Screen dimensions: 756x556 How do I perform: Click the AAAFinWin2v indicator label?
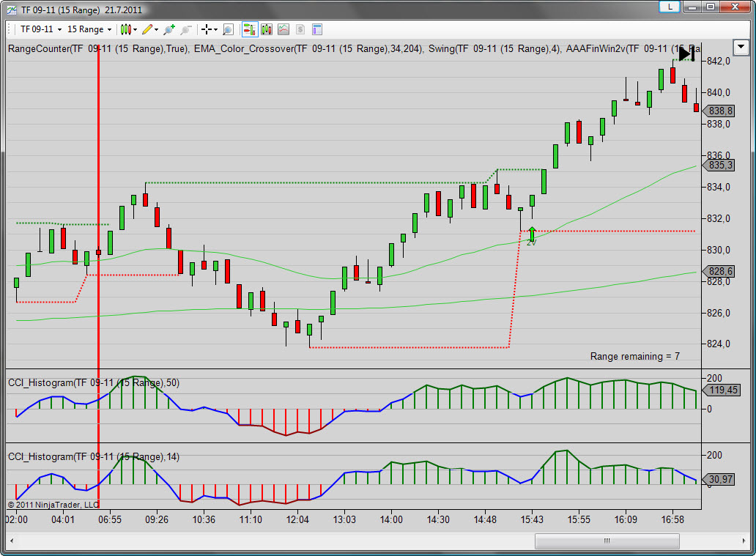pyautogui.click(x=633, y=48)
